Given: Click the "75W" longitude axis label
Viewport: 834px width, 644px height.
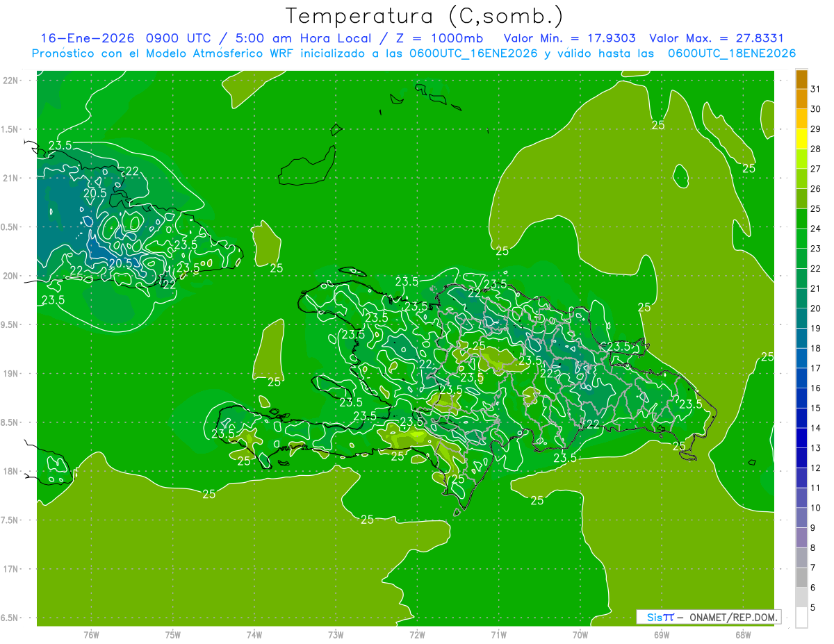Looking at the screenshot, I should pyautogui.click(x=173, y=634).
